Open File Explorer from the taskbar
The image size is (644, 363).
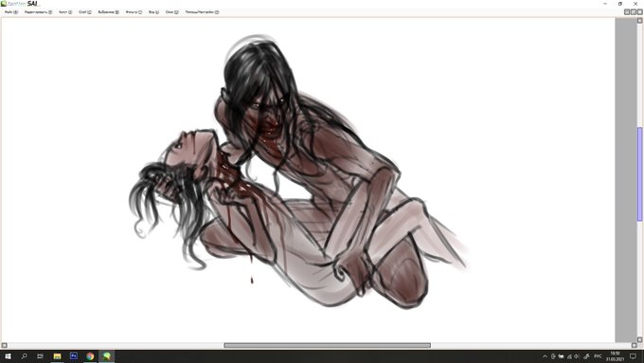[57, 356]
